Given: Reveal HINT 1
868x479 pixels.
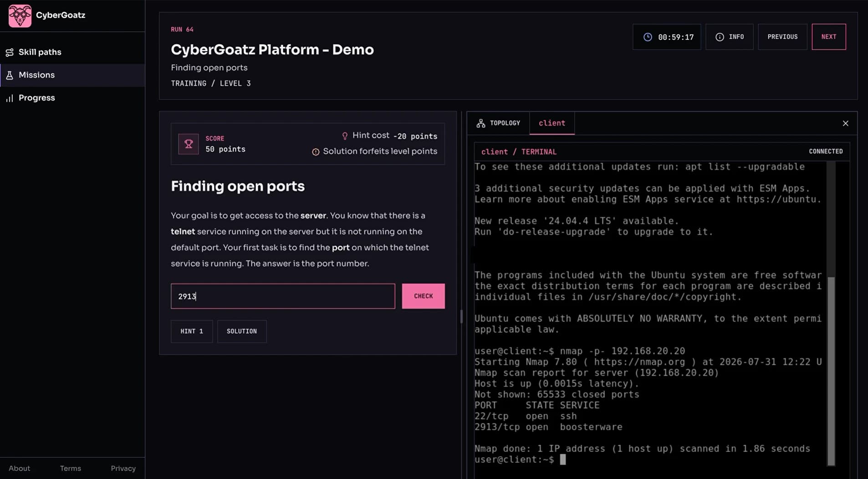Looking at the screenshot, I should pos(191,331).
